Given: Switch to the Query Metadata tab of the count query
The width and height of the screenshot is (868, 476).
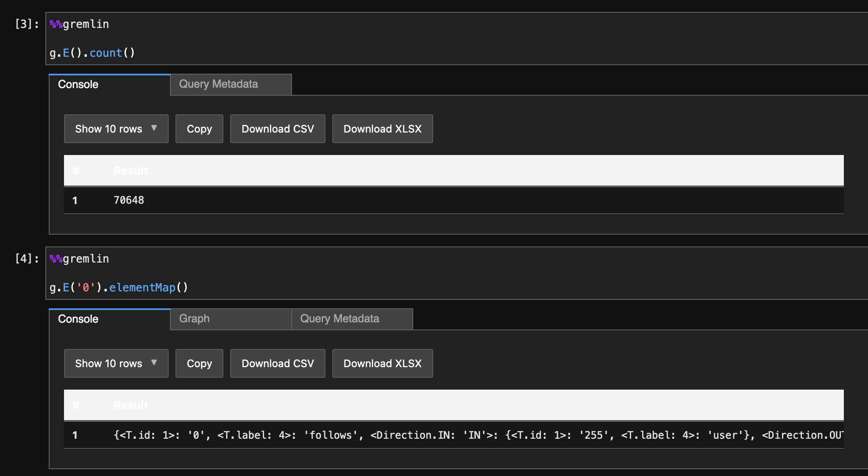Looking at the screenshot, I should [219, 84].
